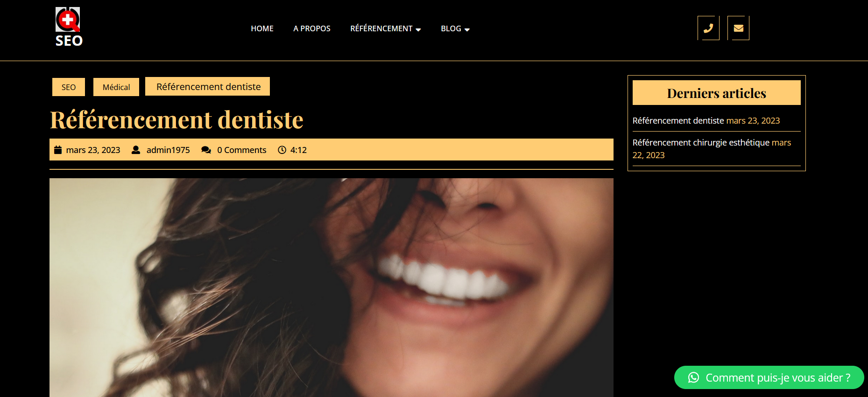Open the phone contact icon
Image resolution: width=868 pixels, height=397 pixels.
(x=708, y=28)
